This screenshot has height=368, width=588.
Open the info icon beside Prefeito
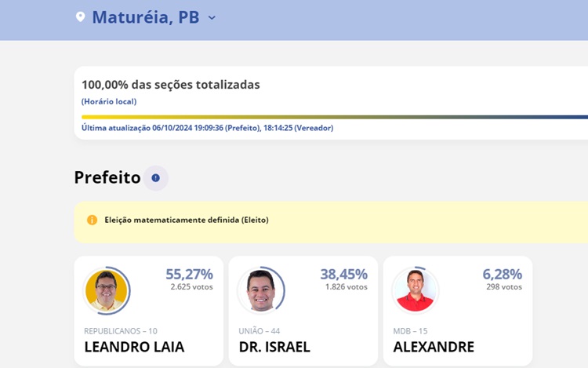tap(155, 178)
